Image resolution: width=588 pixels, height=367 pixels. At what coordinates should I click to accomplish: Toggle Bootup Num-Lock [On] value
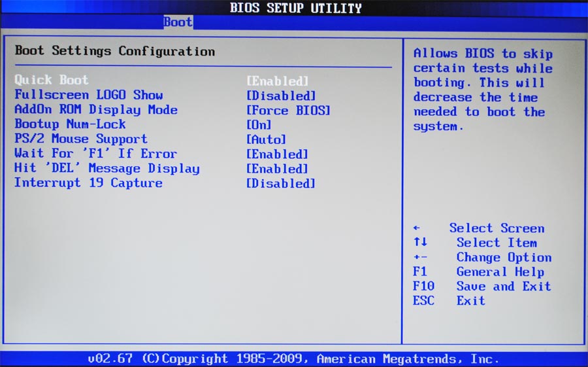(259, 125)
